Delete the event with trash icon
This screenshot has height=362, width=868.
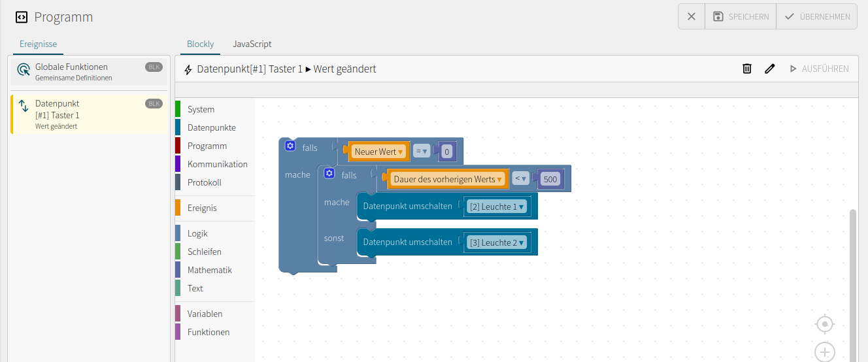tap(747, 69)
